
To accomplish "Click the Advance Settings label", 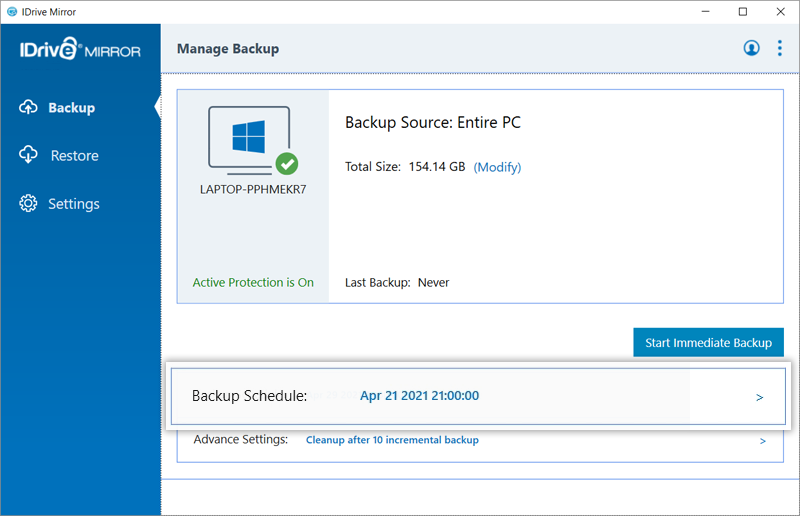I will point(241,439).
